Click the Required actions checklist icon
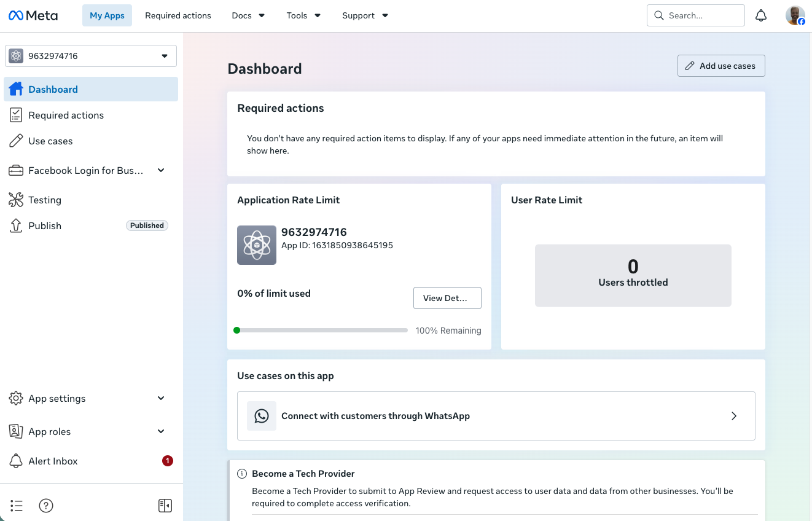This screenshot has height=521, width=812. tap(16, 115)
